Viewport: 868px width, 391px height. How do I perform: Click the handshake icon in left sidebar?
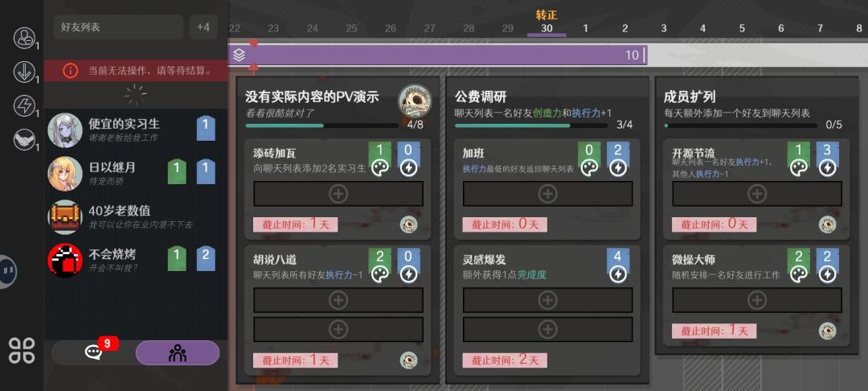click(x=24, y=139)
